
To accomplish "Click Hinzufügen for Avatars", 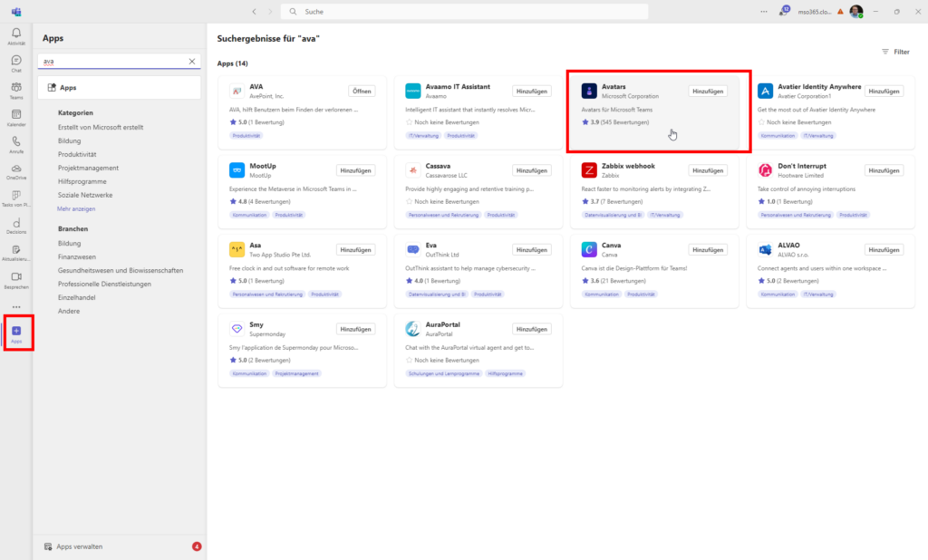I will click(x=708, y=92).
